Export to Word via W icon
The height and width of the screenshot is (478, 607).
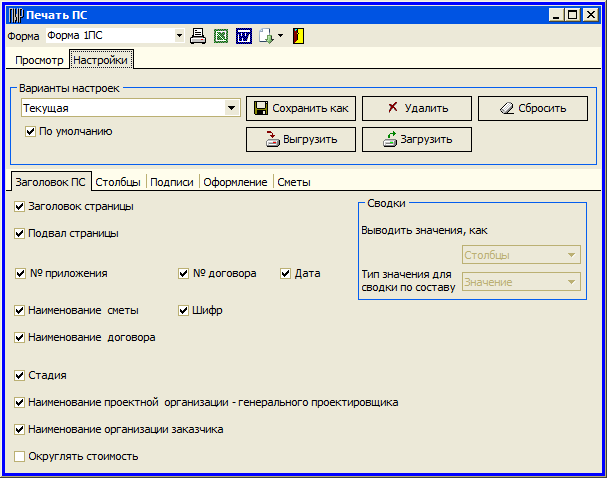243,36
